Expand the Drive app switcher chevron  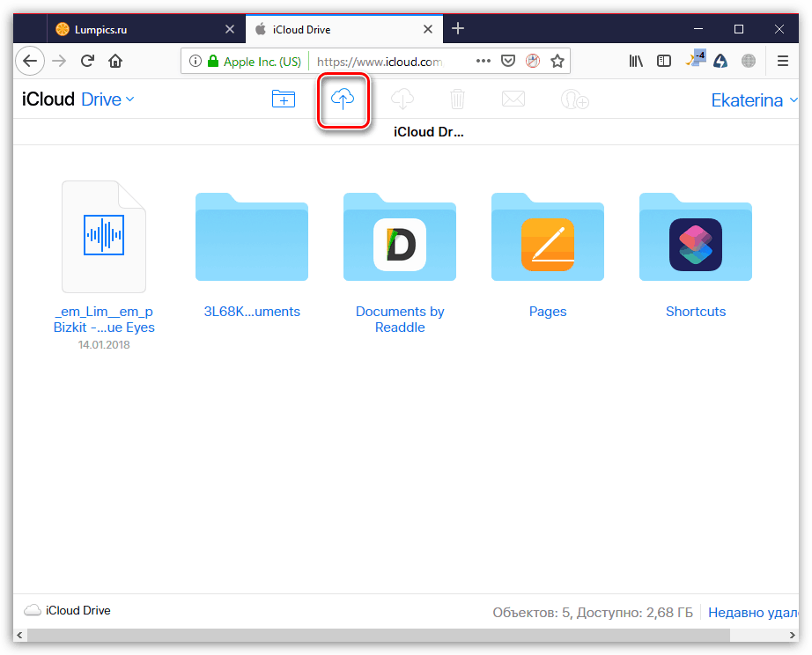pos(131,99)
